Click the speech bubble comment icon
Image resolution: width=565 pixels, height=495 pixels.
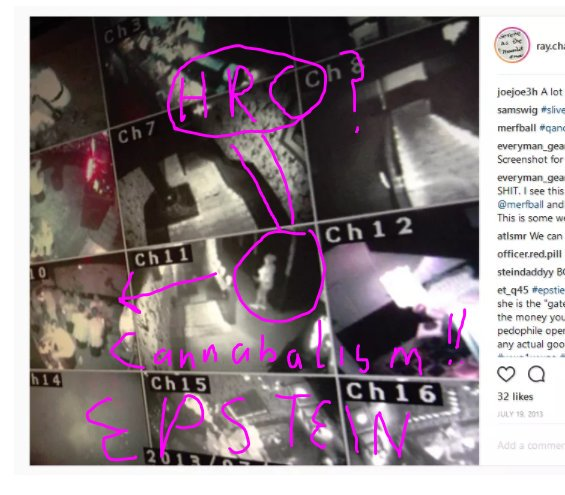[x=536, y=374]
